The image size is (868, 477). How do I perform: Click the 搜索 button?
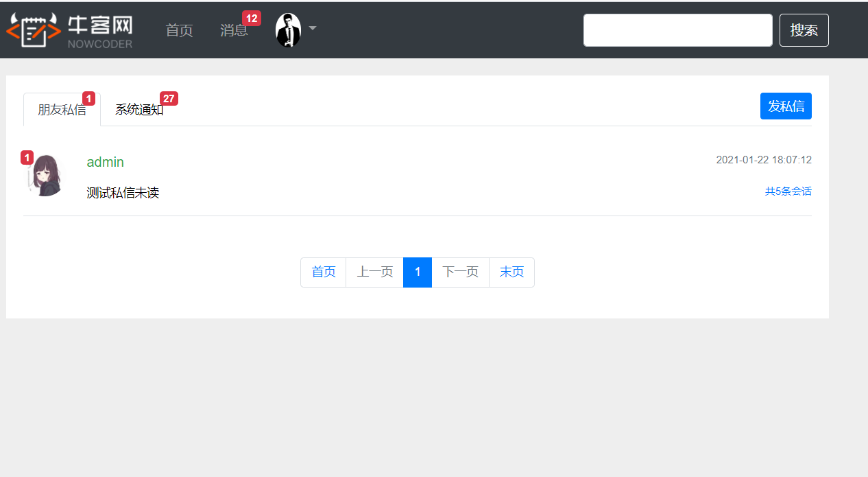[804, 30]
